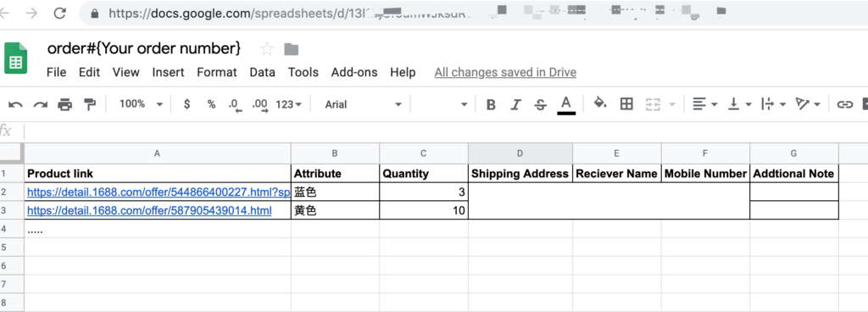Click All changes saved in Drive
This screenshot has height=312, width=868.
coord(505,72)
